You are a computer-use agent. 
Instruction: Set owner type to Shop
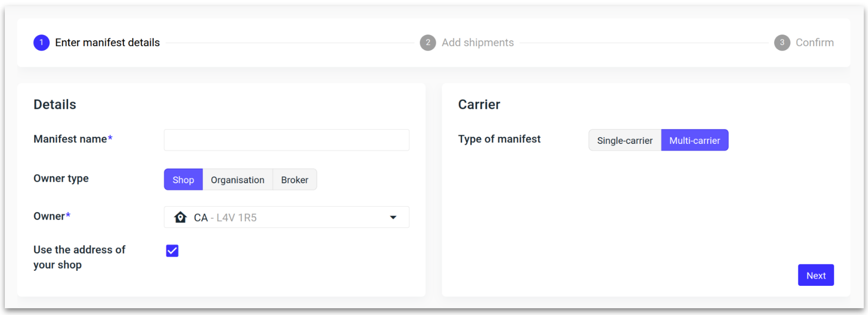coord(183,180)
